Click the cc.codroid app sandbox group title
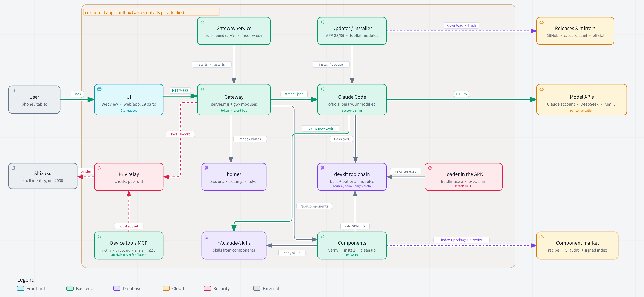Screen dimensions: 644x297 (x=134, y=12)
